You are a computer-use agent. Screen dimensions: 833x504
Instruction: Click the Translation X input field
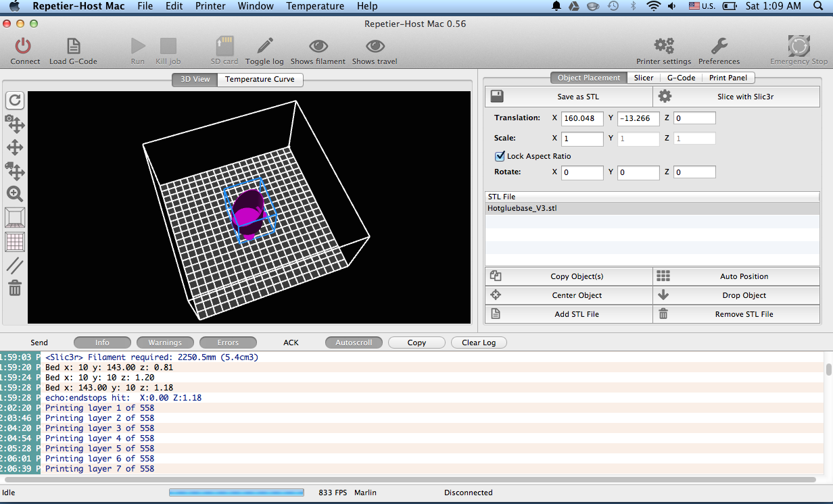click(x=582, y=118)
